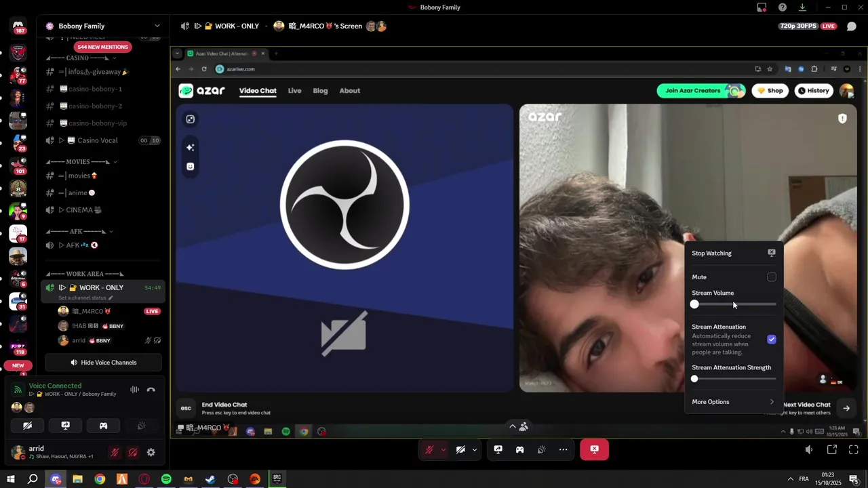This screenshot has height=488, width=868.
Task: Expand participants strip above call bar
Action: click(x=518, y=426)
